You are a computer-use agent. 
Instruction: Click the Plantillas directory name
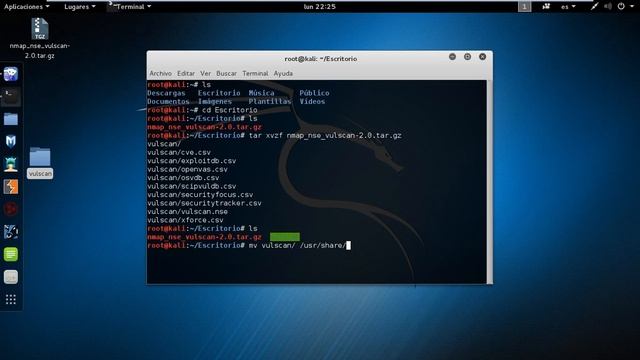point(270,102)
